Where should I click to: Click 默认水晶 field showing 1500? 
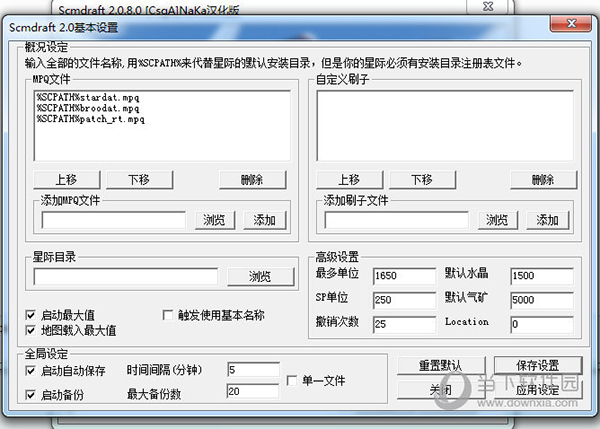pyautogui.click(x=542, y=276)
